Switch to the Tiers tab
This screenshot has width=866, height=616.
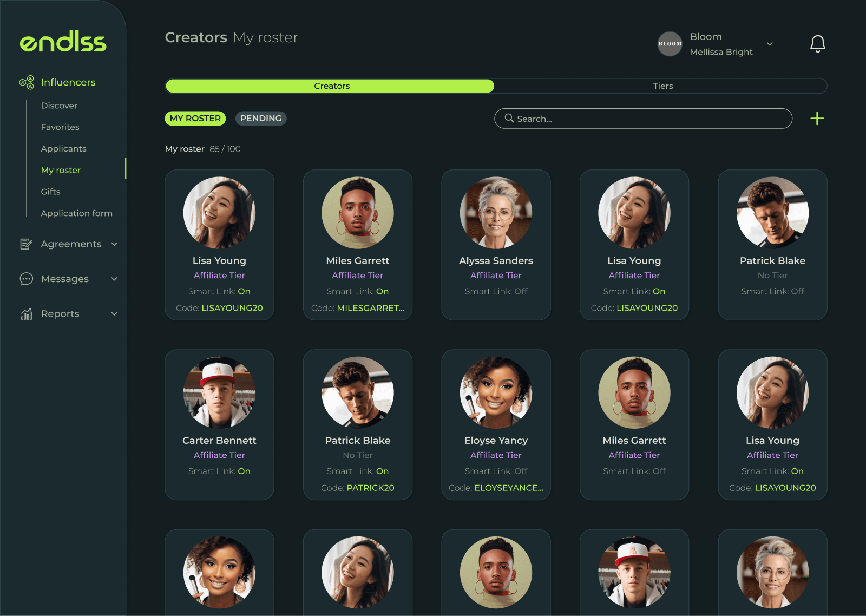tap(662, 86)
